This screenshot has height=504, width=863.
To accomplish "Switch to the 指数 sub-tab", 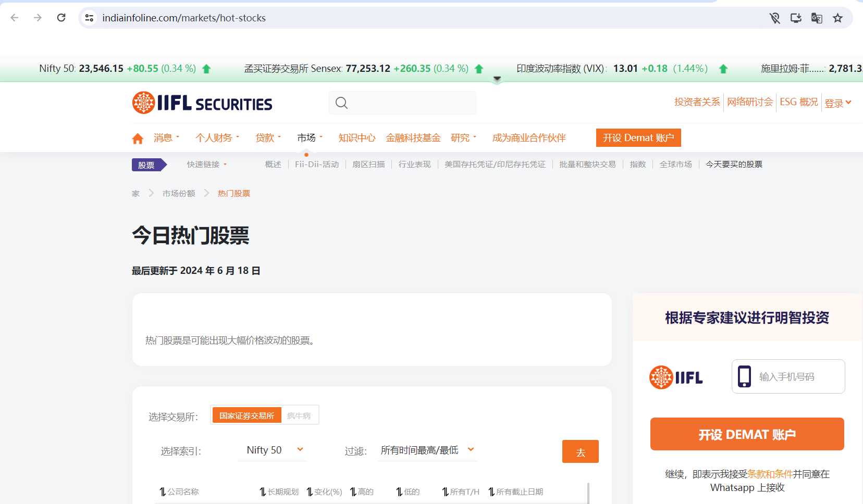I will point(638,165).
